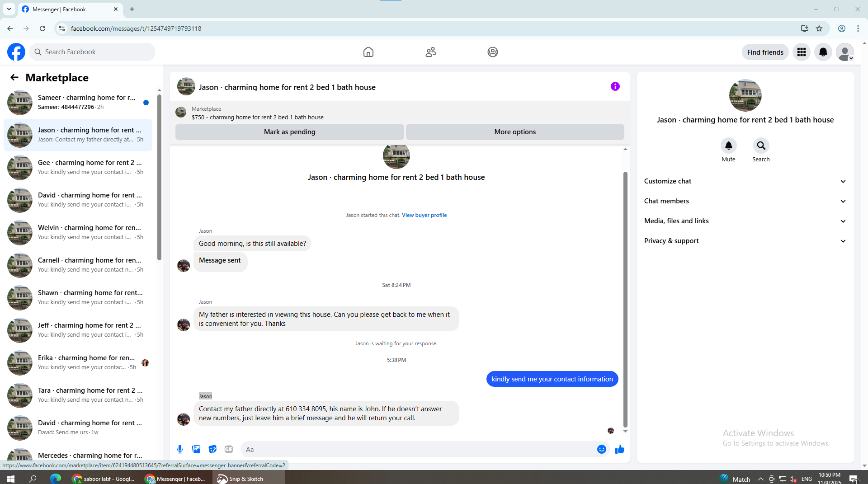This screenshot has height=484, width=868.
Task: Open Microsoft Edge from taskbar
Action: coord(56,479)
